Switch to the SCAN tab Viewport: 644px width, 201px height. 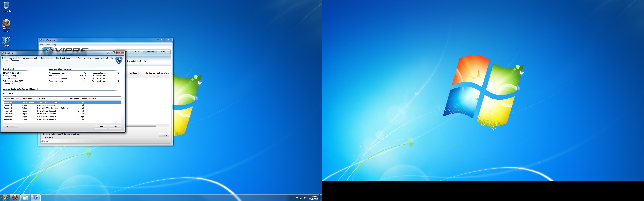[137, 52]
